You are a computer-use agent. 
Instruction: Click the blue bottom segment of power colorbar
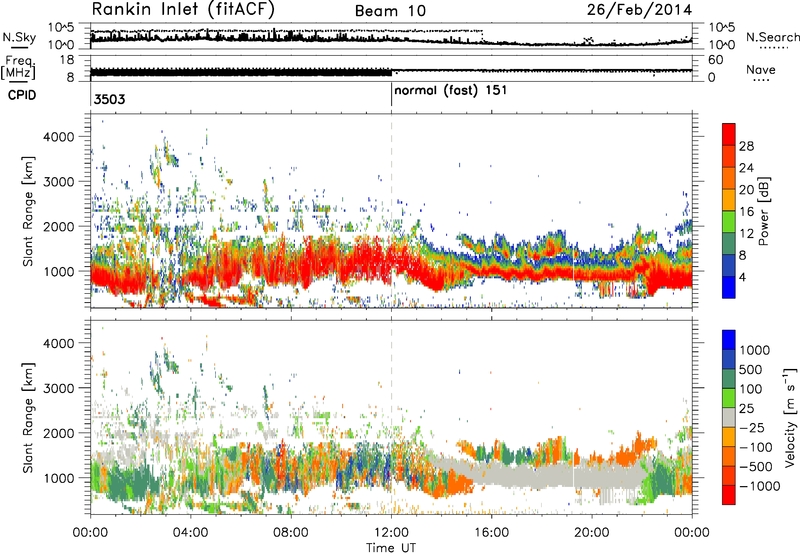tap(729, 287)
